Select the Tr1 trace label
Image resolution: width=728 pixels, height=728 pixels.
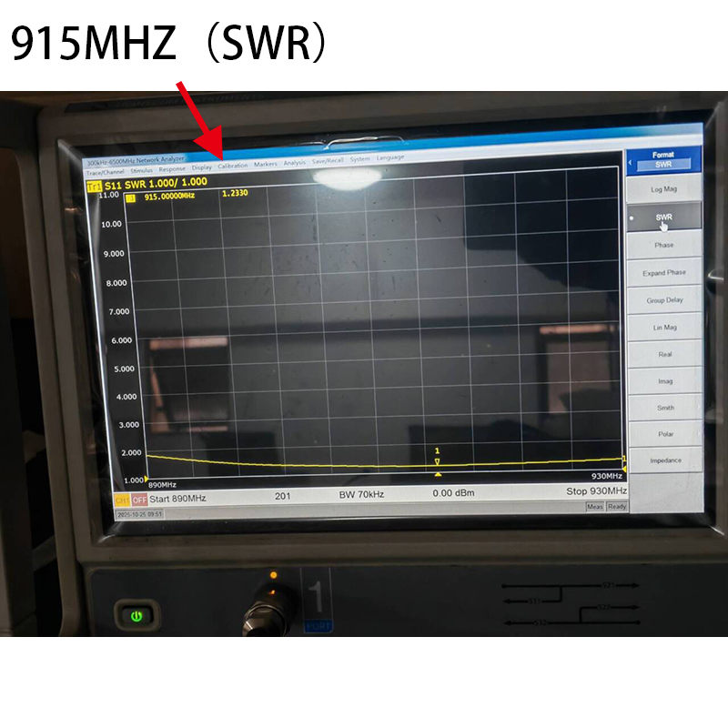pyautogui.click(x=95, y=187)
